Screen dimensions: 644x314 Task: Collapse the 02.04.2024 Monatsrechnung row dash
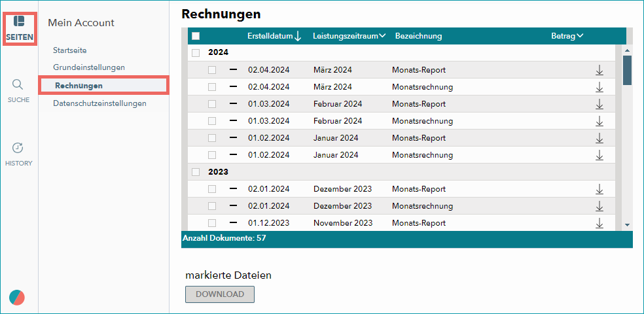[233, 86]
